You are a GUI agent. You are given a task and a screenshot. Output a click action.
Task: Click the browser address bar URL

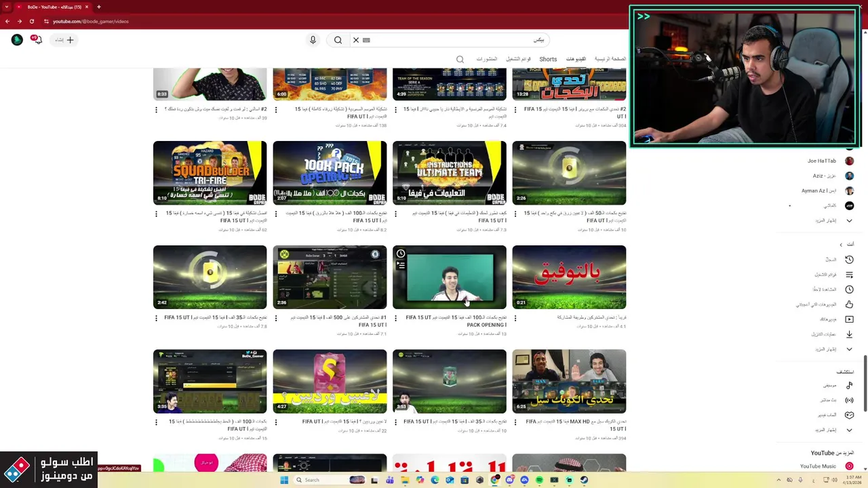pos(91,21)
